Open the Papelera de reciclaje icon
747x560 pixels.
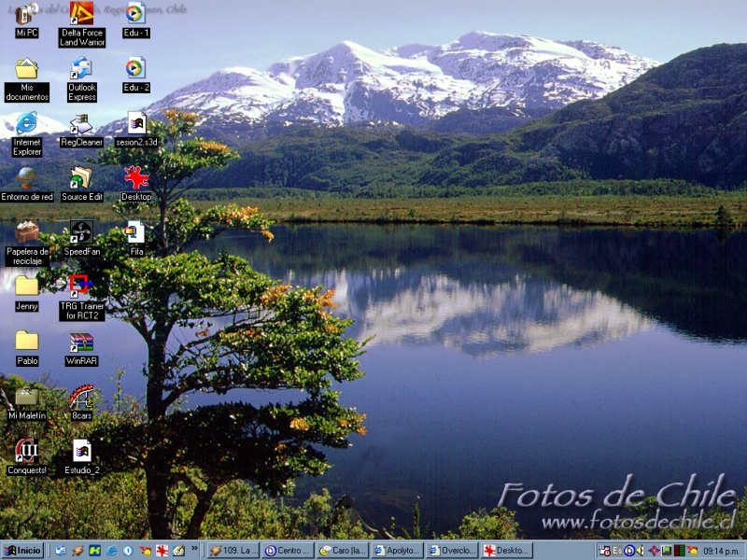[27, 232]
